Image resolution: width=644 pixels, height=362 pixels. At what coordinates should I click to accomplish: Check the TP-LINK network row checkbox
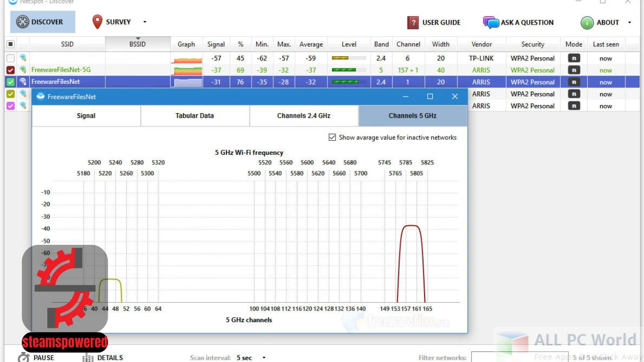tap(10, 58)
